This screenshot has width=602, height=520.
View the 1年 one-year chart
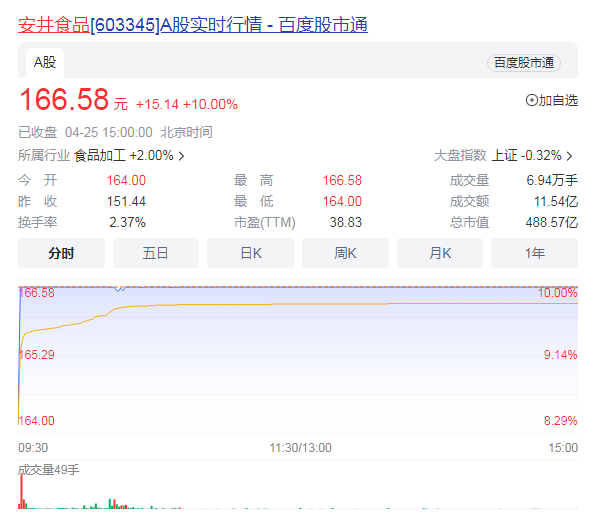pyautogui.click(x=534, y=253)
